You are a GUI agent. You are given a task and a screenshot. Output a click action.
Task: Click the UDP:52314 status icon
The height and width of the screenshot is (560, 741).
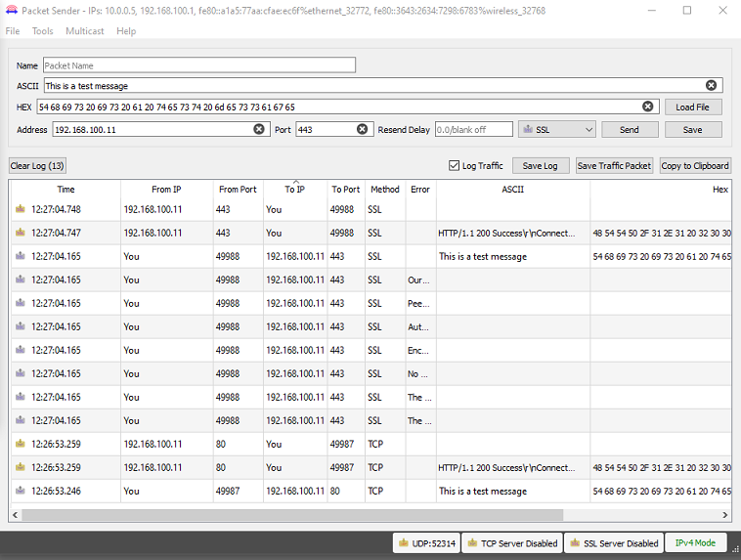click(403, 543)
